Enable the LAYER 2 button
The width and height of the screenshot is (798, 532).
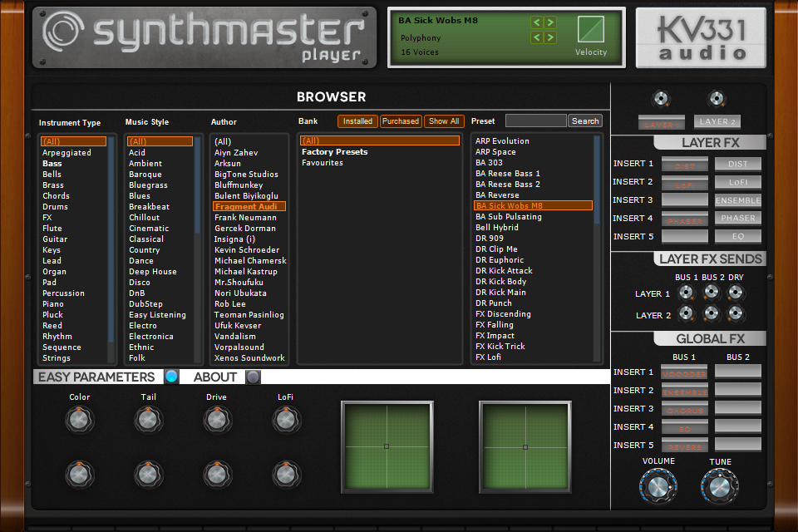pos(717,122)
